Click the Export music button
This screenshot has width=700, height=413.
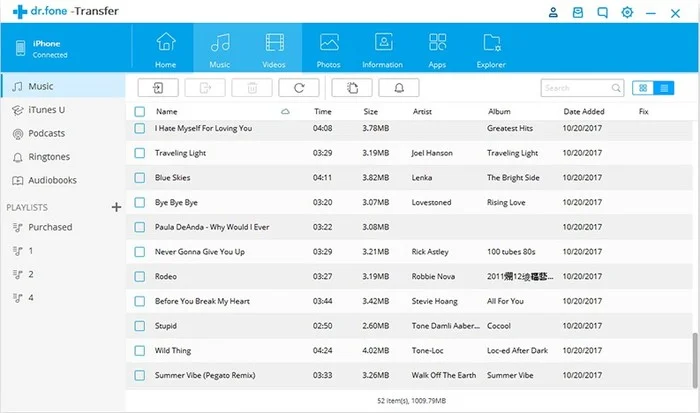coord(205,88)
